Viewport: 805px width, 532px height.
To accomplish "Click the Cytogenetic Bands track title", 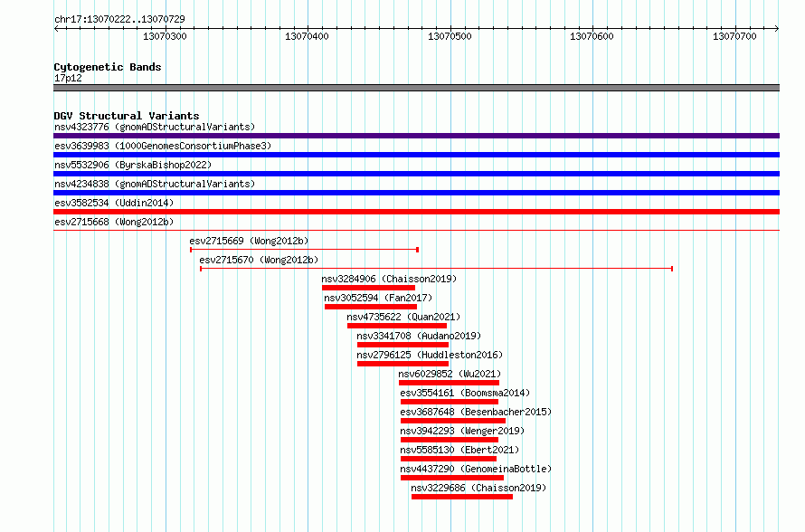I will [x=108, y=67].
